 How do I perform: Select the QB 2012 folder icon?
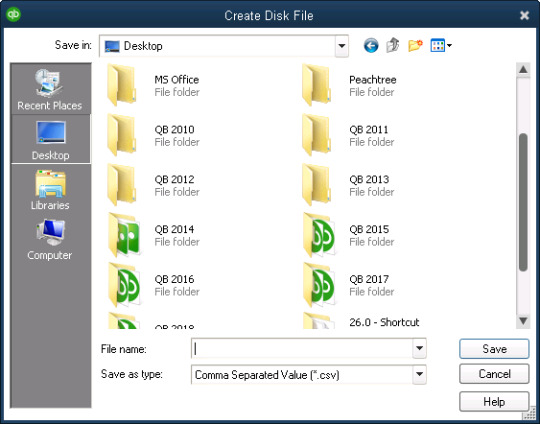click(121, 185)
